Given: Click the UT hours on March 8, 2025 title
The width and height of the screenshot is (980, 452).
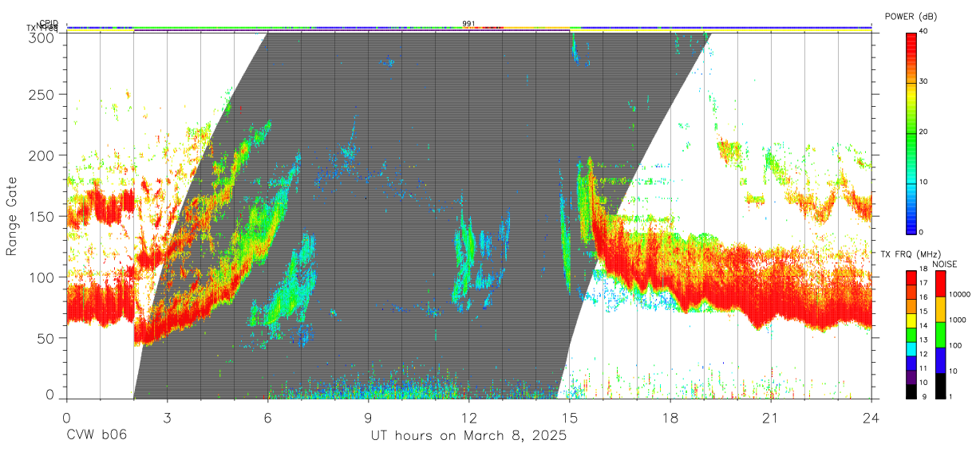Looking at the screenshot, I should pyautogui.click(x=468, y=435).
